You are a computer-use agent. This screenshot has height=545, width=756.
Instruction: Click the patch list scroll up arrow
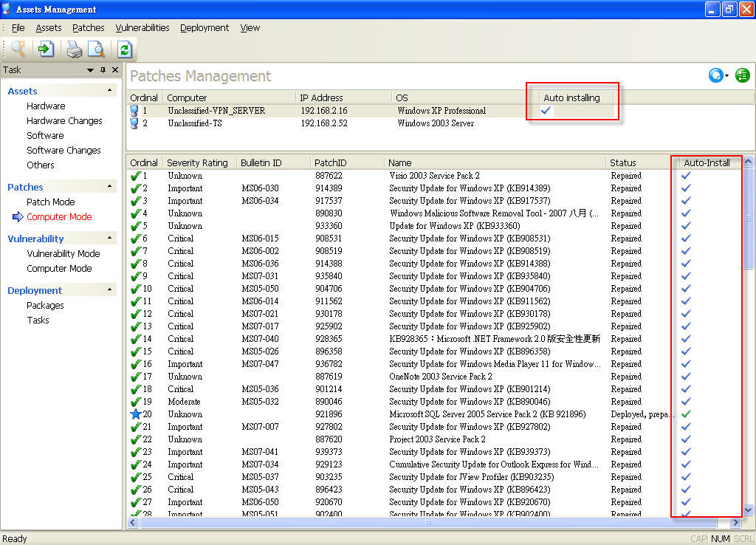[x=748, y=162]
